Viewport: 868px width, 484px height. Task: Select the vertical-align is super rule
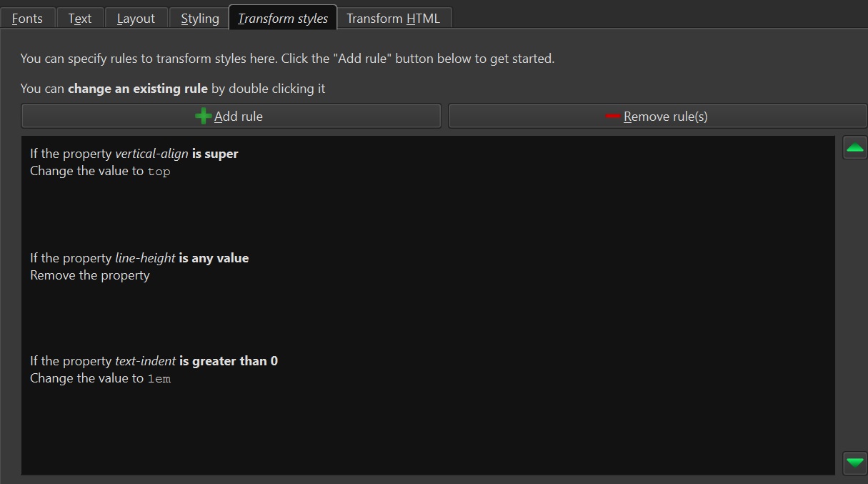click(134, 154)
